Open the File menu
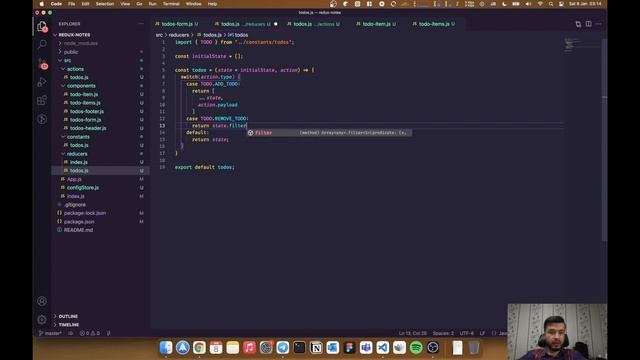Viewport: 640px width, 360px height. tap(72, 4)
